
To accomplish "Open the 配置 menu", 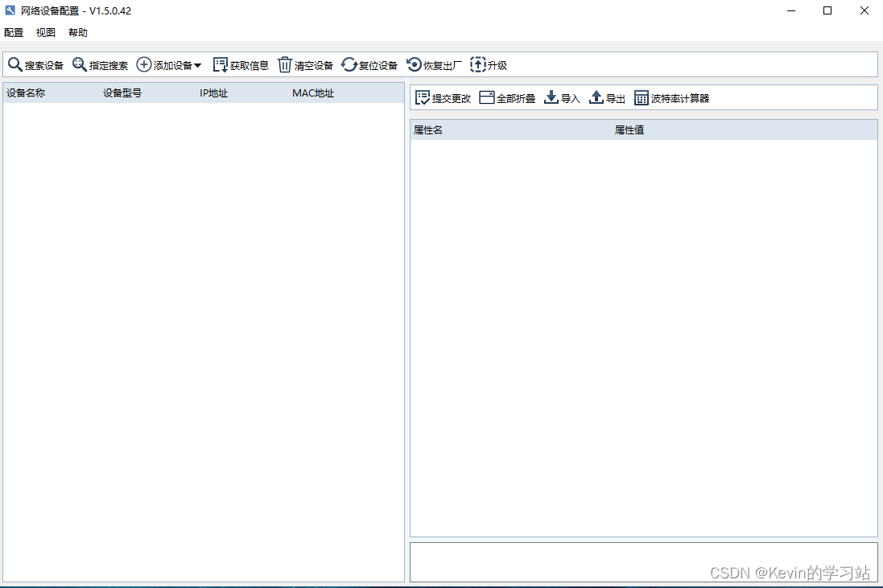I will point(13,32).
